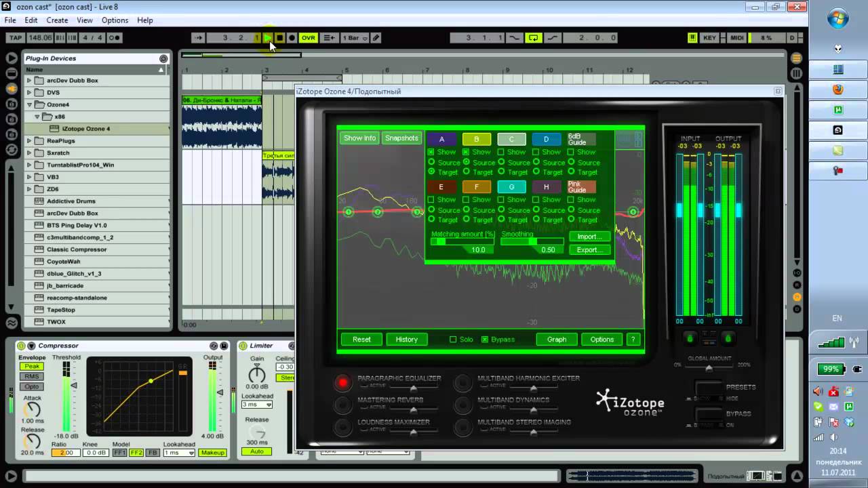Screen dimensions: 868x488
Task: Click Loudness Maximizer module button
Action: 343,426
